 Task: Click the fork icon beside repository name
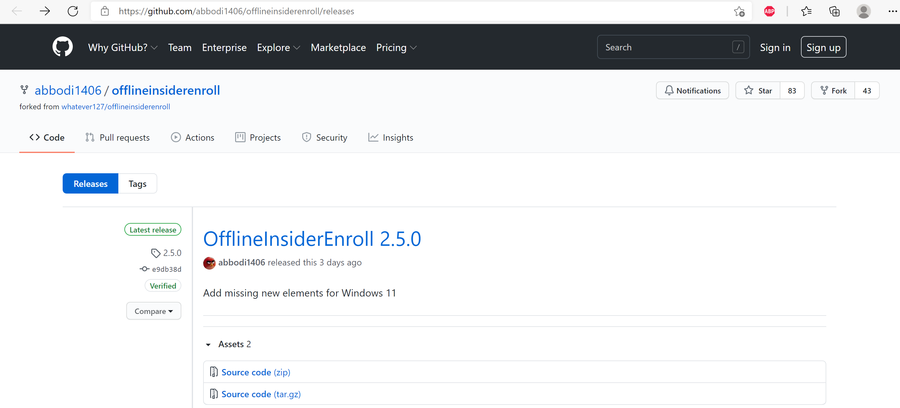coord(24,90)
